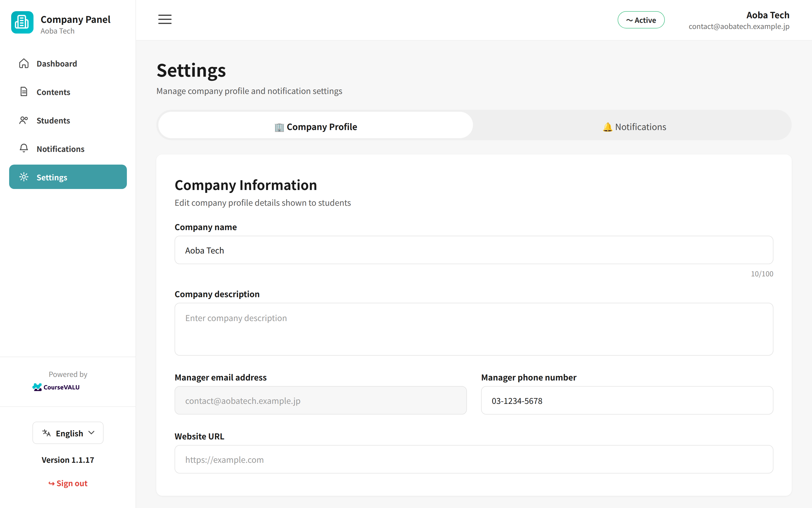Click the Settings gear icon
Screen dimensions: 812x508
tap(24, 177)
